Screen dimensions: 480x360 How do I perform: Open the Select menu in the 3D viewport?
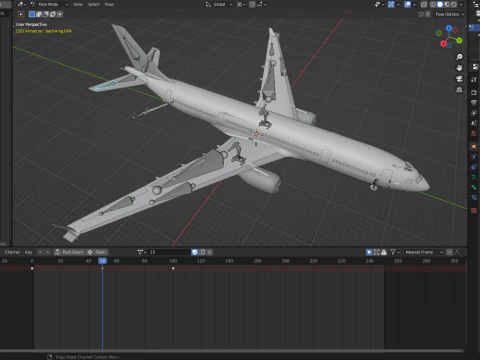(94, 4)
